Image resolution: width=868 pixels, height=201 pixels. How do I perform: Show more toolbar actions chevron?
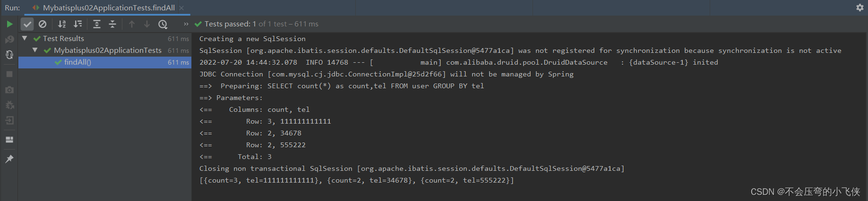tap(186, 24)
